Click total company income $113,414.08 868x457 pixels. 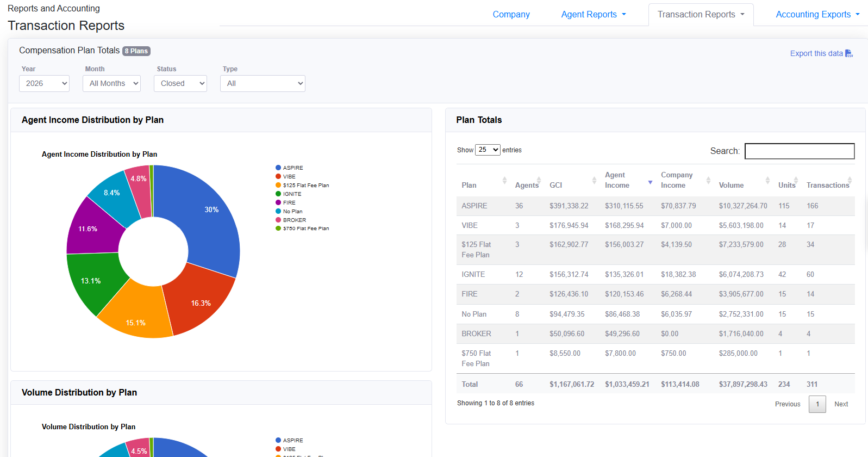680,384
